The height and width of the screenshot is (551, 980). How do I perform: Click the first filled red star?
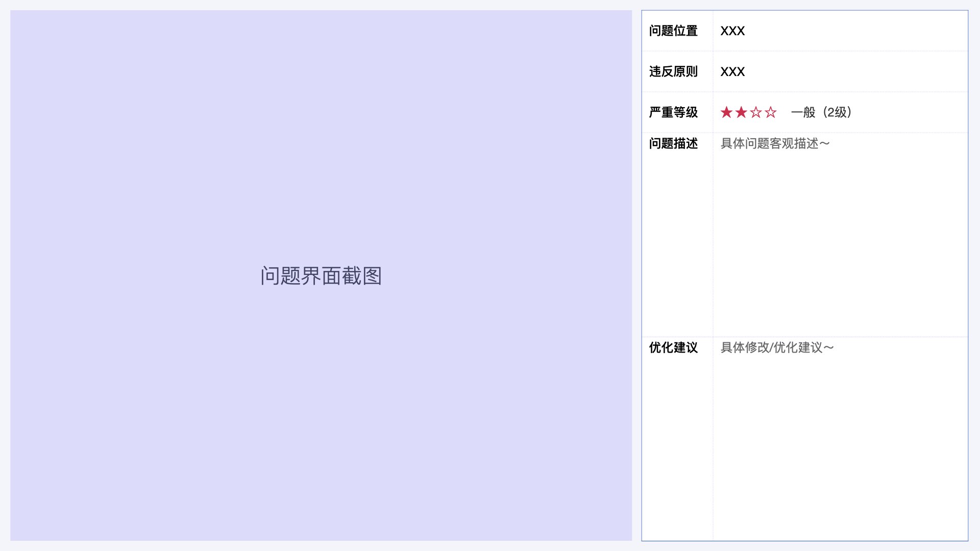point(726,112)
